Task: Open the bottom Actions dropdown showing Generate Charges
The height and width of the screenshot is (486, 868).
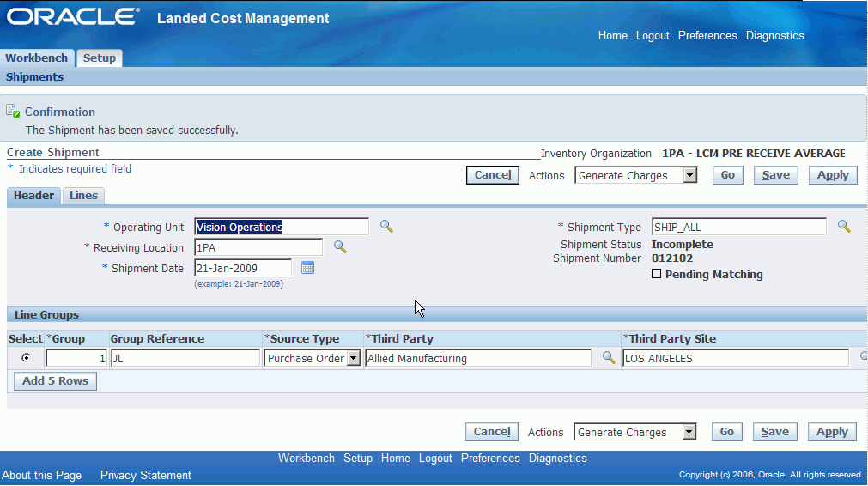Action: (635, 432)
